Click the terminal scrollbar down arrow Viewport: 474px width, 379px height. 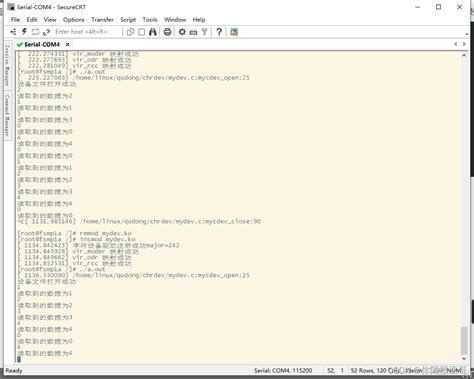[x=464, y=359]
